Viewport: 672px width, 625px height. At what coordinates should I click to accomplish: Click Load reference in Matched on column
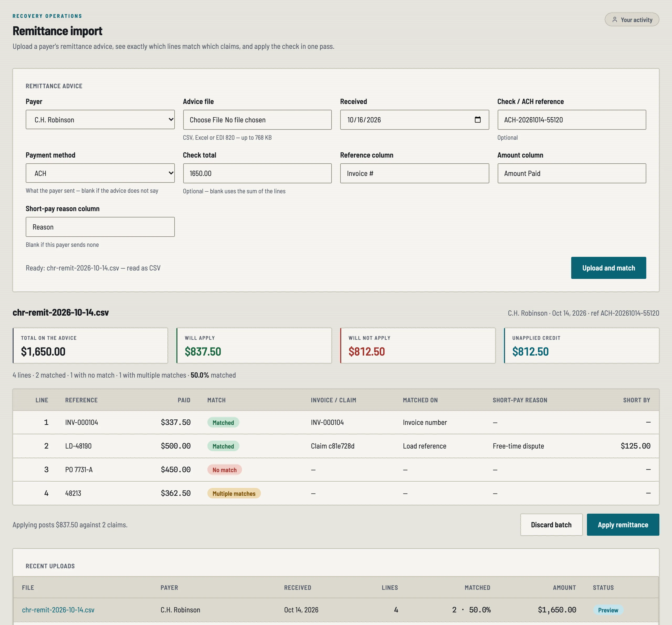point(424,446)
